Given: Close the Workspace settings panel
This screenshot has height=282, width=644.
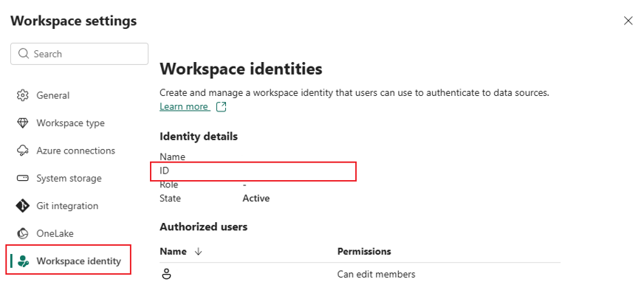Looking at the screenshot, I should (628, 21).
